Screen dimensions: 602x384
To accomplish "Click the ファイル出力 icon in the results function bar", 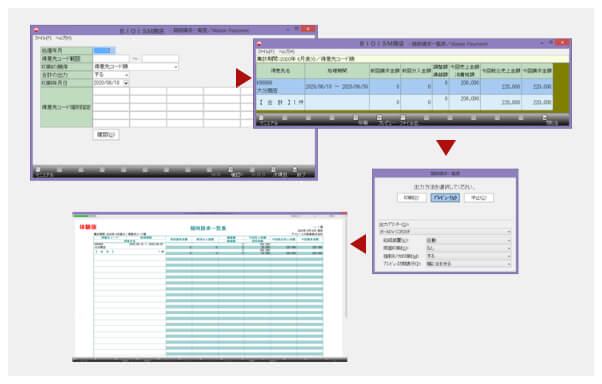I will 403,118.
